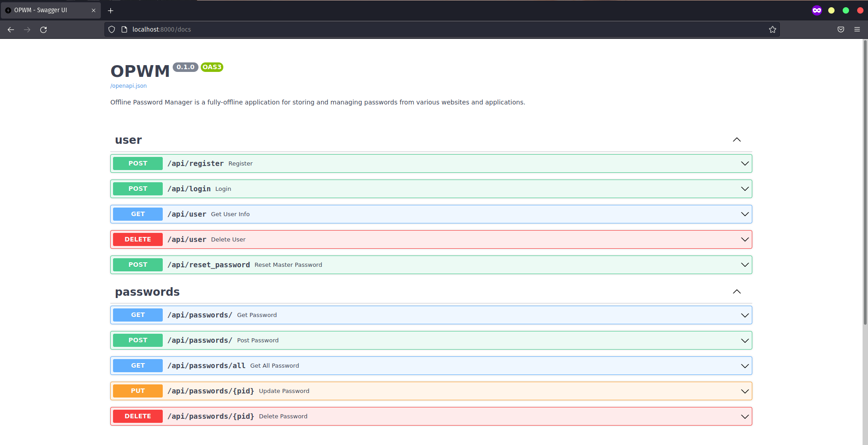This screenshot has width=868, height=445.
Task: Click the /api/passwords/all path text
Action: [206, 365]
